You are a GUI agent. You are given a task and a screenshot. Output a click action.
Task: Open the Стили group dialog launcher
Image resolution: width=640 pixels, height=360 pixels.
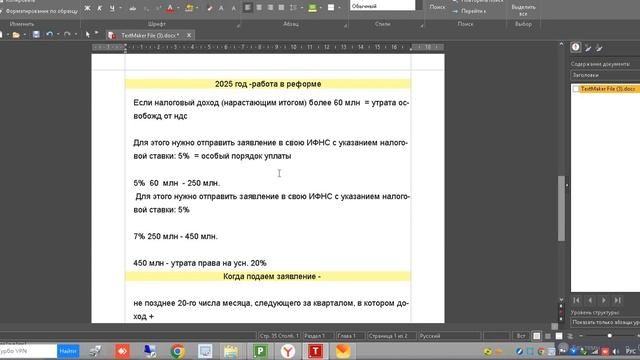422,26
